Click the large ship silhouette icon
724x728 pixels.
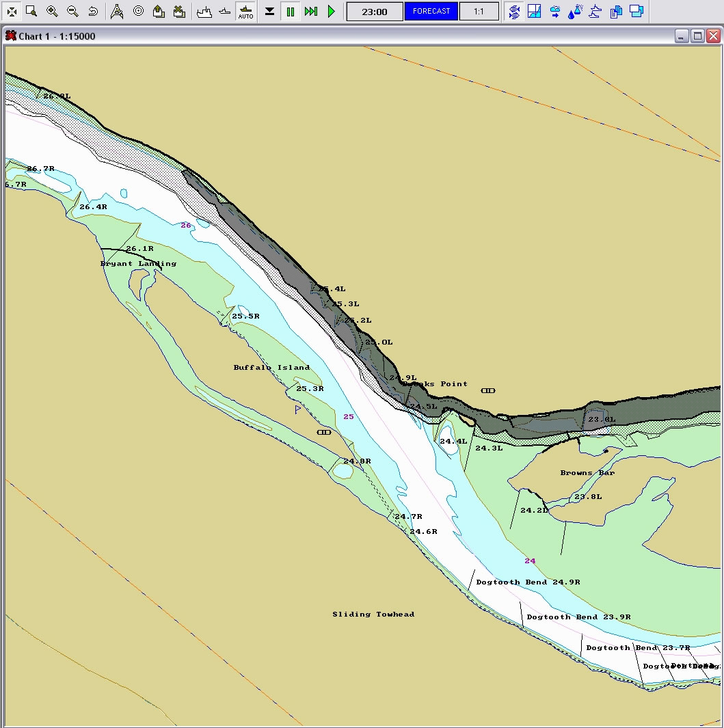204,11
